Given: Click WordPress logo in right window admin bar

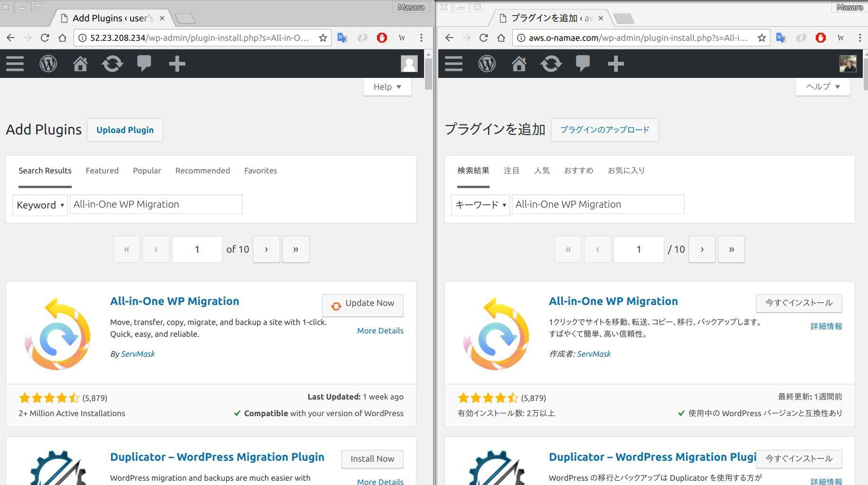Looking at the screenshot, I should (487, 64).
